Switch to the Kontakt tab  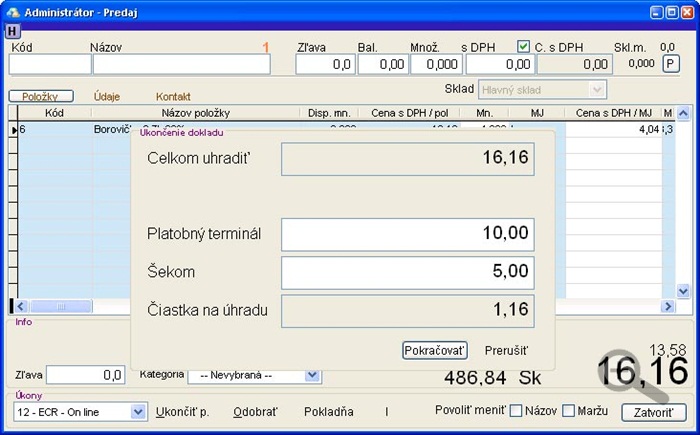[173, 96]
